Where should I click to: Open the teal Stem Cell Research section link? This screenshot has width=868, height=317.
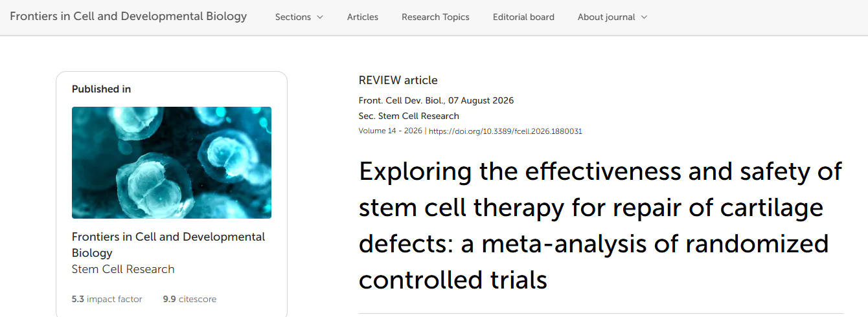123,269
